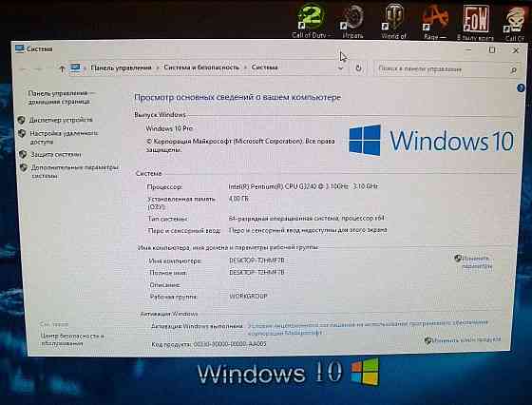Click the blue help question-mark icon
The width and height of the screenshot is (532, 405).
(521, 87)
